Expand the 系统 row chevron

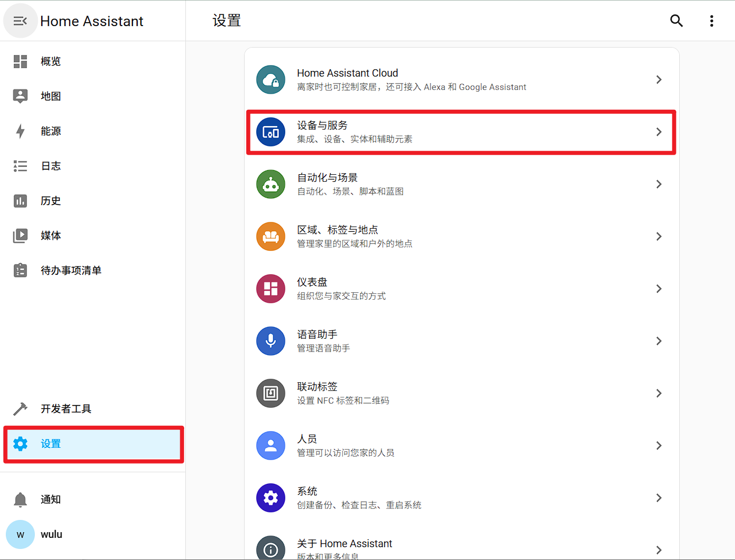click(x=659, y=498)
